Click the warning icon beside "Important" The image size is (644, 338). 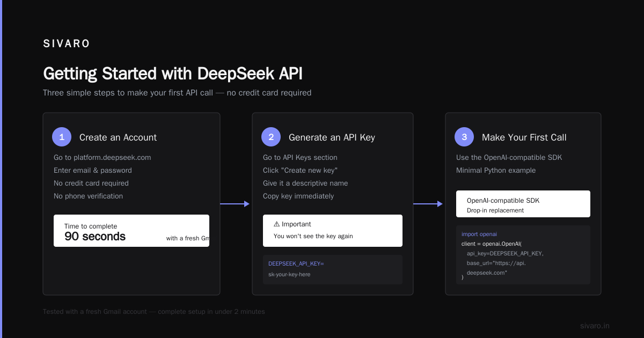coord(276,224)
